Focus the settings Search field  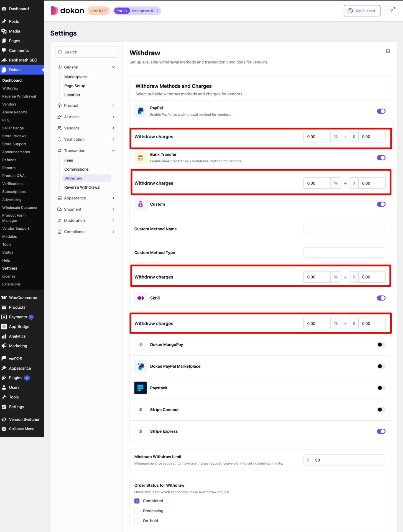coord(87,52)
